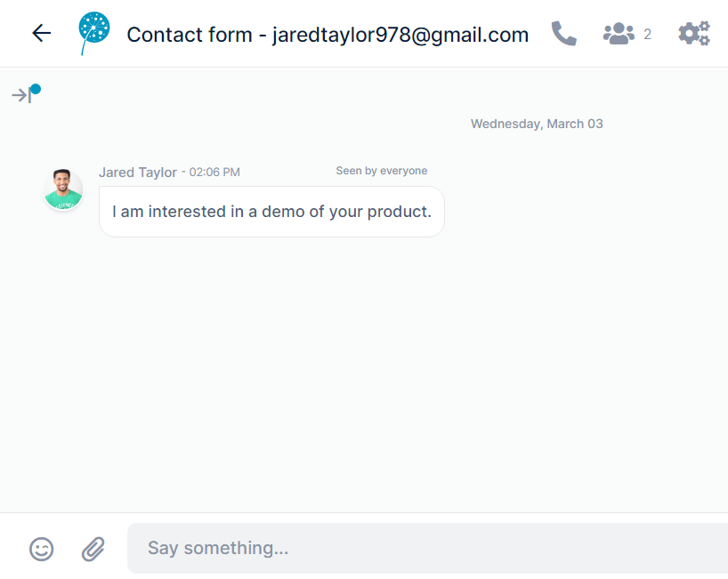Attach a file with the paperclip icon

point(93,549)
